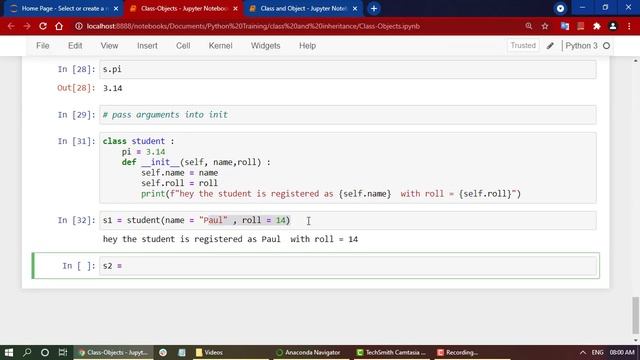Viewport: 640px width, 360px height.
Task: Click the scrollbar down arrow
Action: pyautogui.click(x=636, y=340)
